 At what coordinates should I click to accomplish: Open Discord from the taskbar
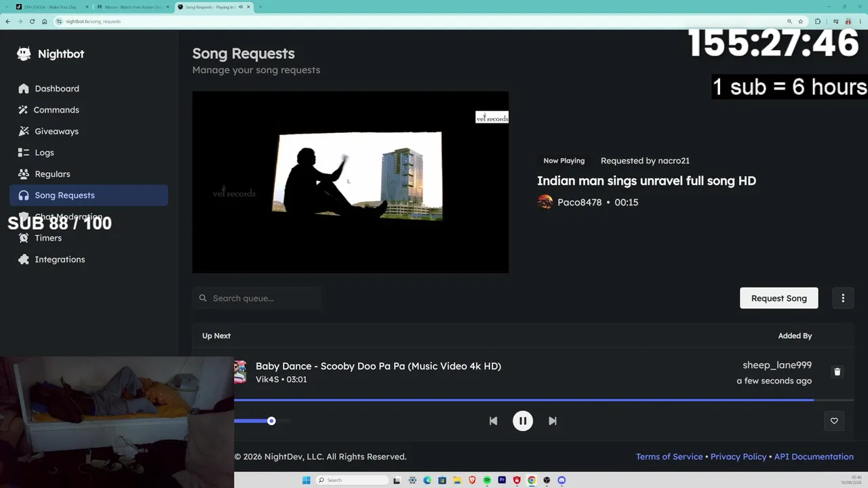point(561,480)
